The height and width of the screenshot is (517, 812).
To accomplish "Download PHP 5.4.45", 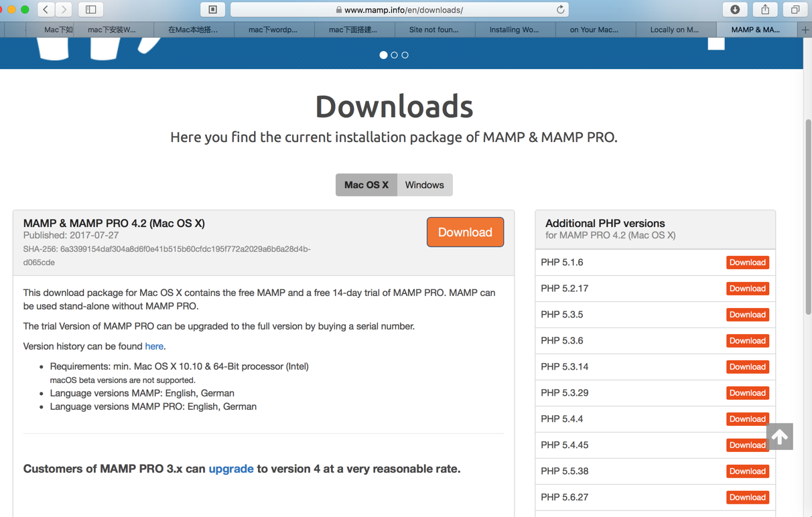I will click(748, 445).
